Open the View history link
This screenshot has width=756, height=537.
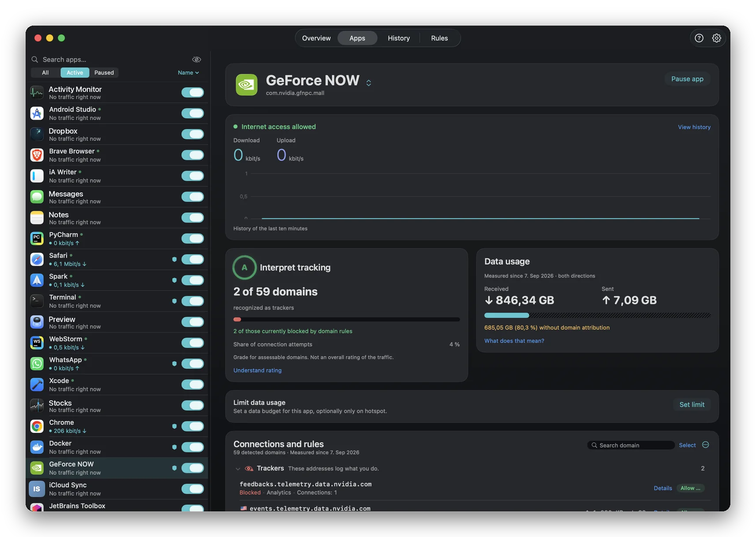694,127
